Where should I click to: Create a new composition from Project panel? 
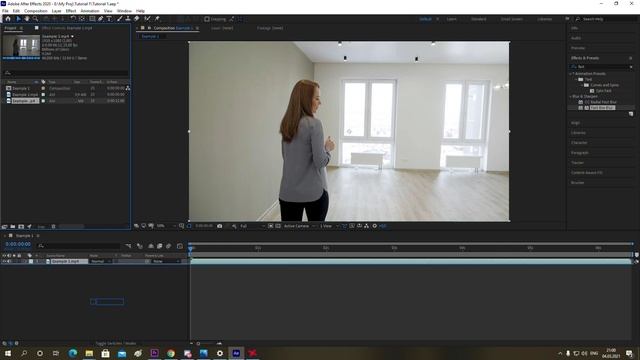coord(21,227)
